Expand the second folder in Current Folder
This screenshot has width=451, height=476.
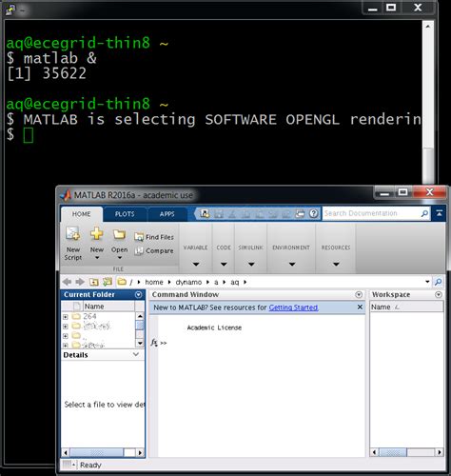point(66,327)
